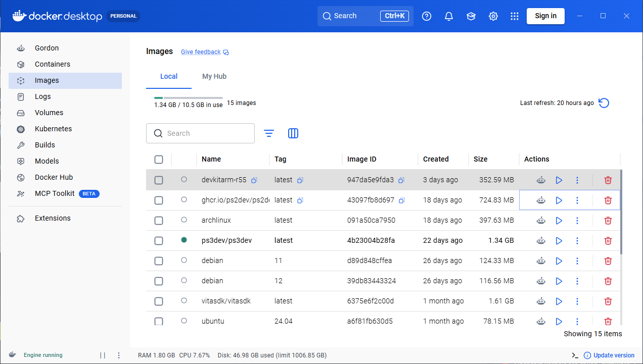The width and height of the screenshot is (643, 364).
Task: Open the Give feedback link
Action: 205,52
